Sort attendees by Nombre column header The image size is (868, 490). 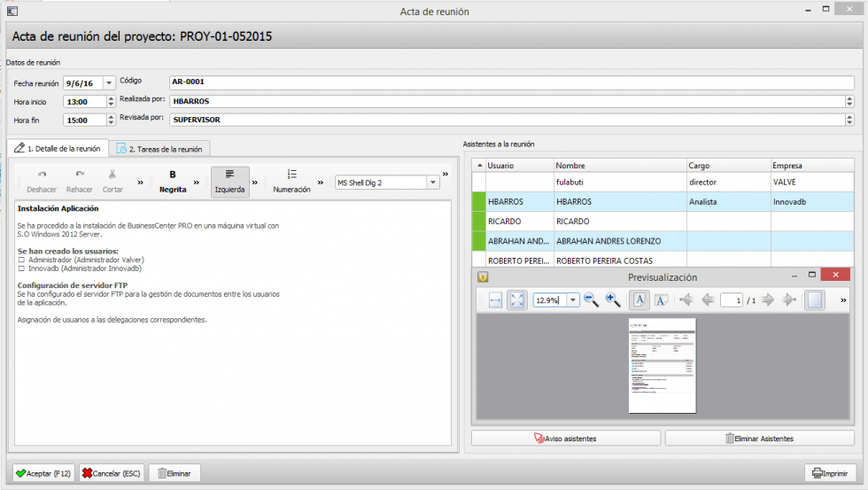click(x=620, y=166)
